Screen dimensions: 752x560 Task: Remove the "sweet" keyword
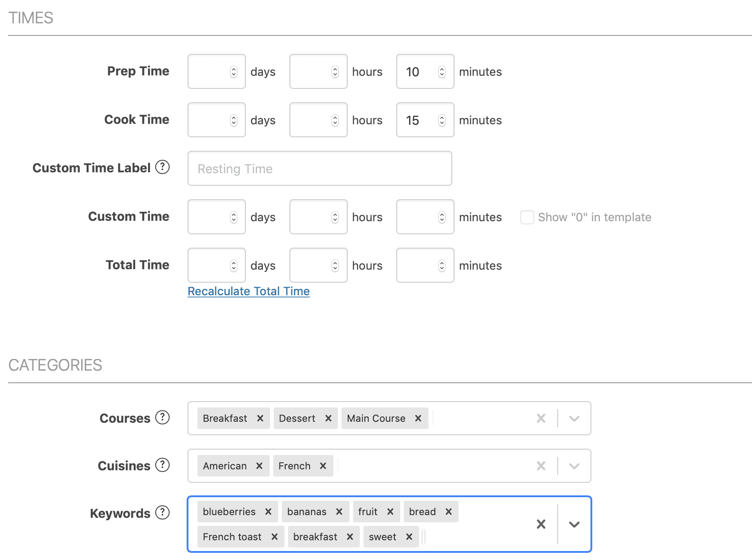409,537
